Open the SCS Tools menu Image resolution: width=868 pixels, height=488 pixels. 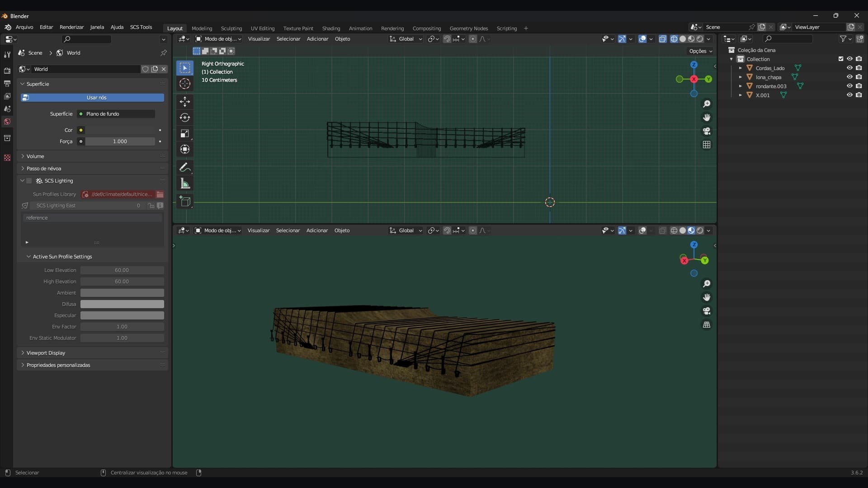pyautogui.click(x=141, y=27)
